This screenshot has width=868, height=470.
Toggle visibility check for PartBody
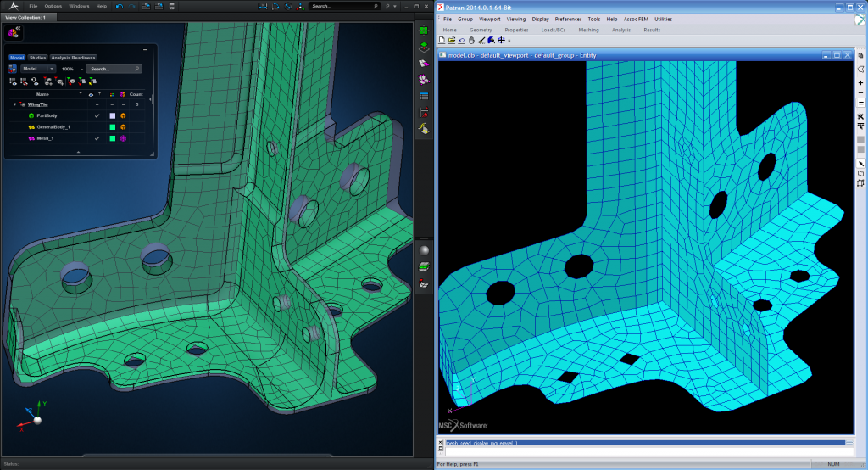pyautogui.click(x=97, y=116)
